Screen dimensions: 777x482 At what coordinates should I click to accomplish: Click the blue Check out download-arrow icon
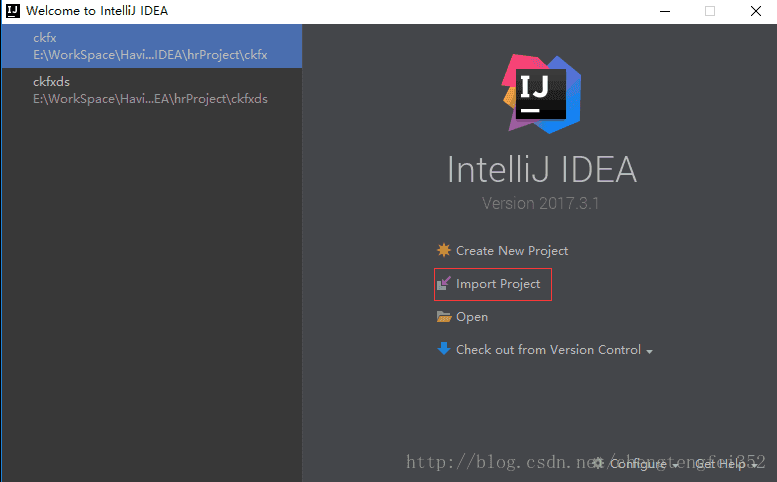pyautogui.click(x=444, y=349)
